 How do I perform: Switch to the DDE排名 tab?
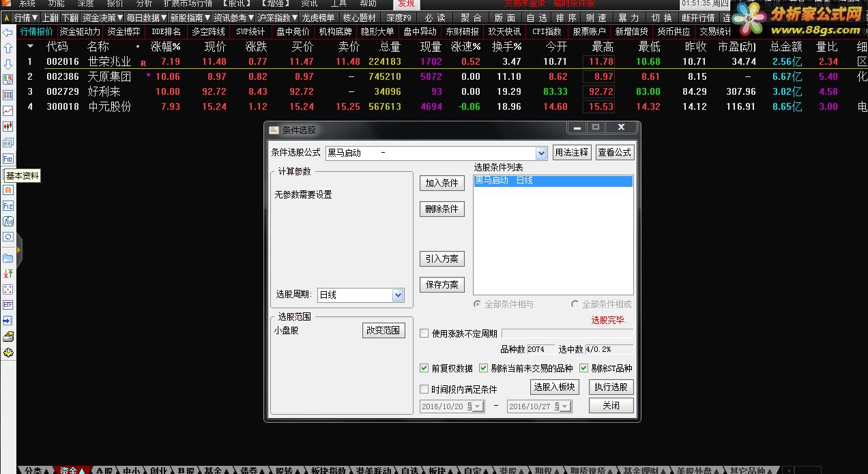(167, 31)
